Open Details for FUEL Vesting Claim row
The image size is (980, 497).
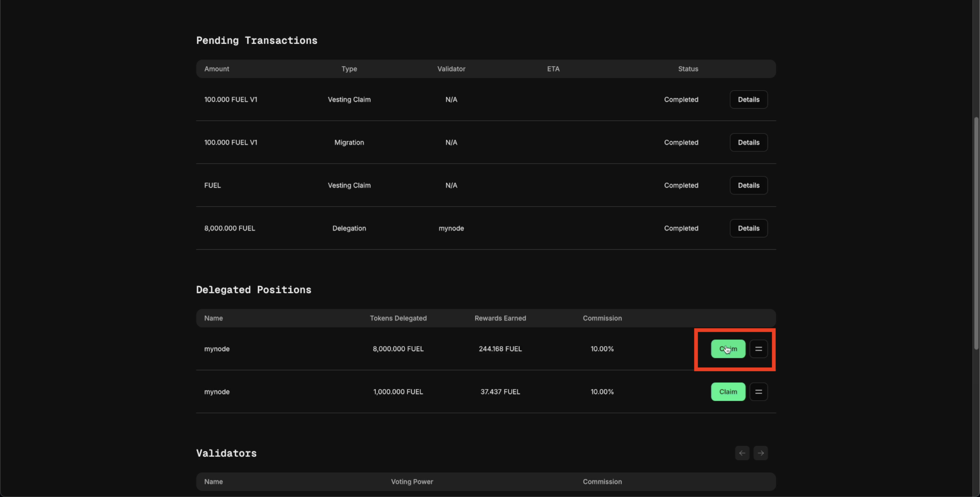coord(748,185)
